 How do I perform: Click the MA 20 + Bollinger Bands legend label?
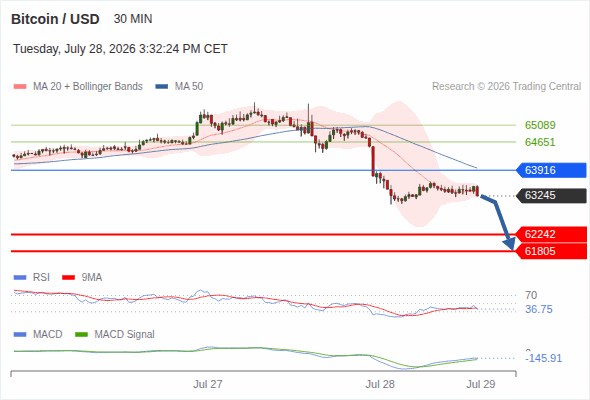pyautogui.click(x=88, y=87)
